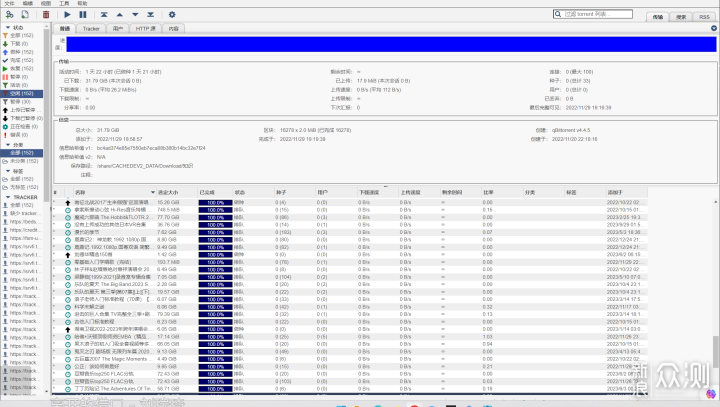Click the 全部 (152) status filter funnel icon
Viewport: 720px width, 407px height.
pyautogui.click(x=6, y=35)
